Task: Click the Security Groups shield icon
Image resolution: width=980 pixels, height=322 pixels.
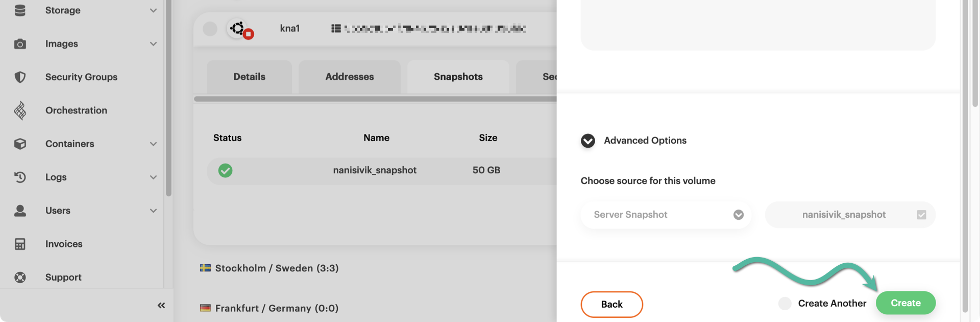Action: click(x=20, y=77)
